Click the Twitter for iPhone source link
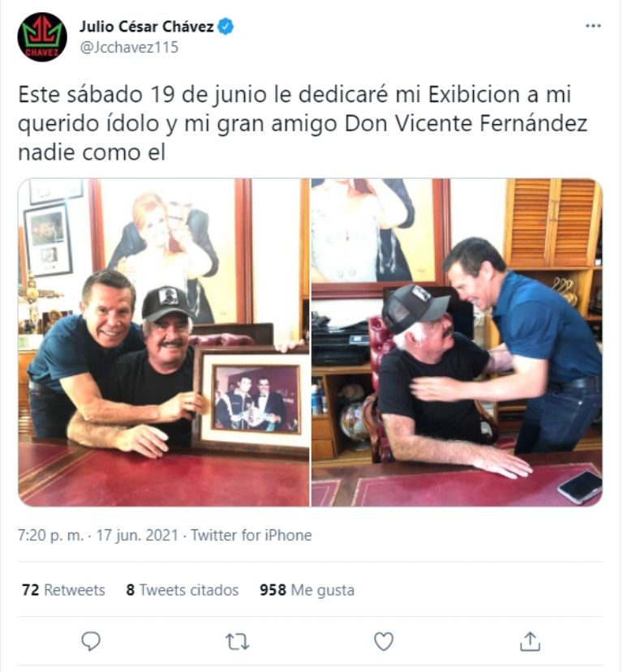The width and height of the screenshot is (623, 672). [x=251, y=535]
